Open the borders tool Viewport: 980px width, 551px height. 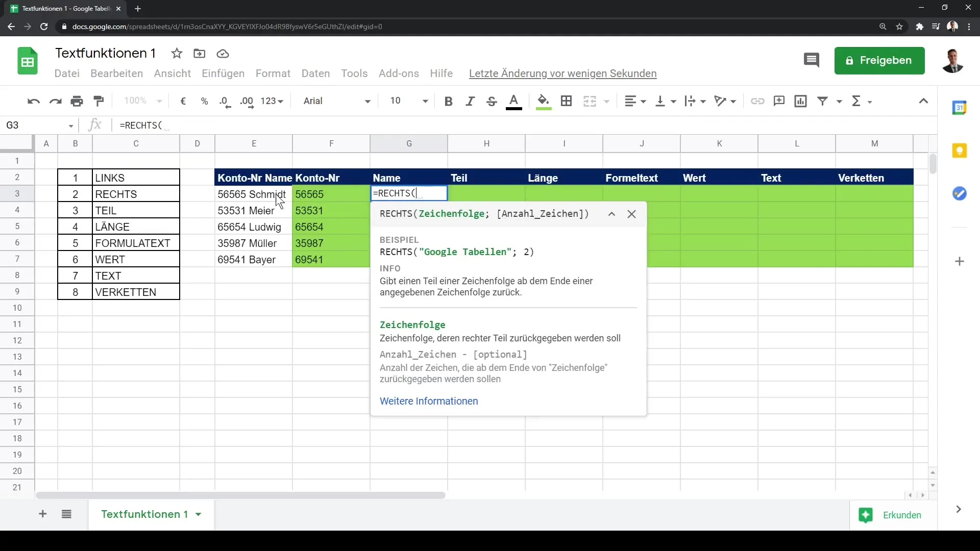click(x=566, y=101)
